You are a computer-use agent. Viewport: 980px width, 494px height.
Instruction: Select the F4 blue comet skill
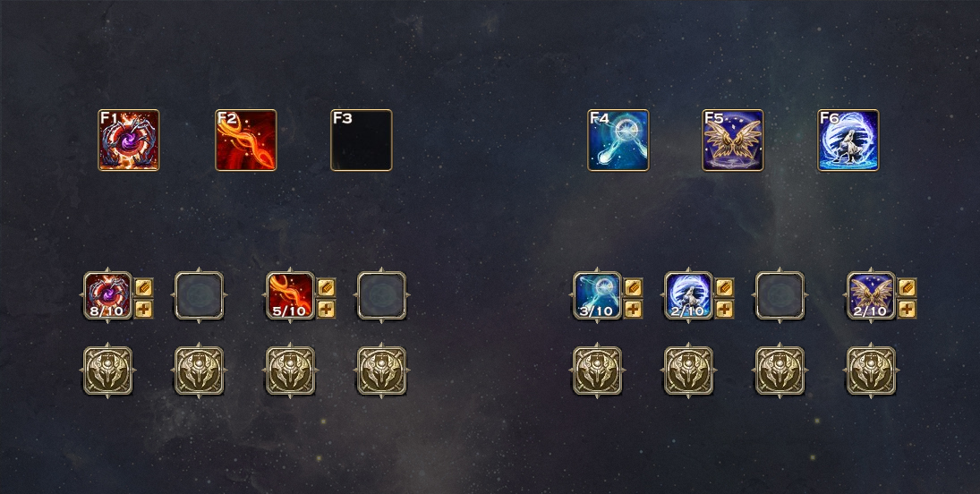click(618, 141)
